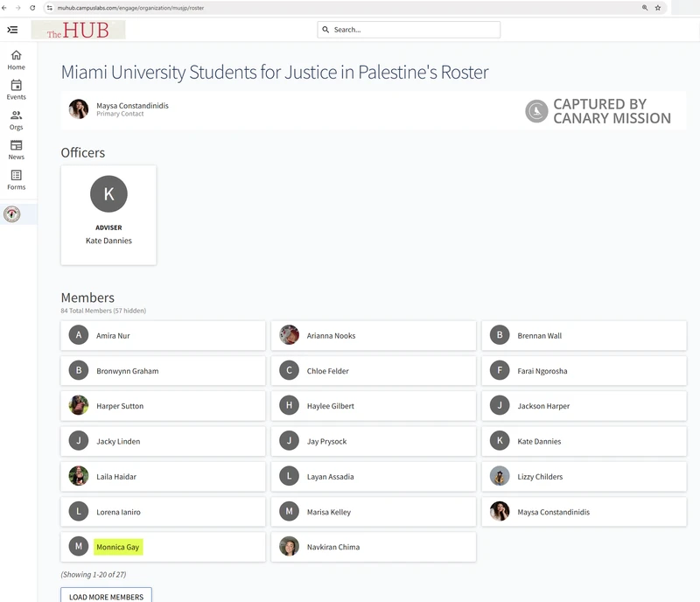This screenshot has height=602, width=700.
Task: Click the site info icon in address bar
Action: [50, 8]
